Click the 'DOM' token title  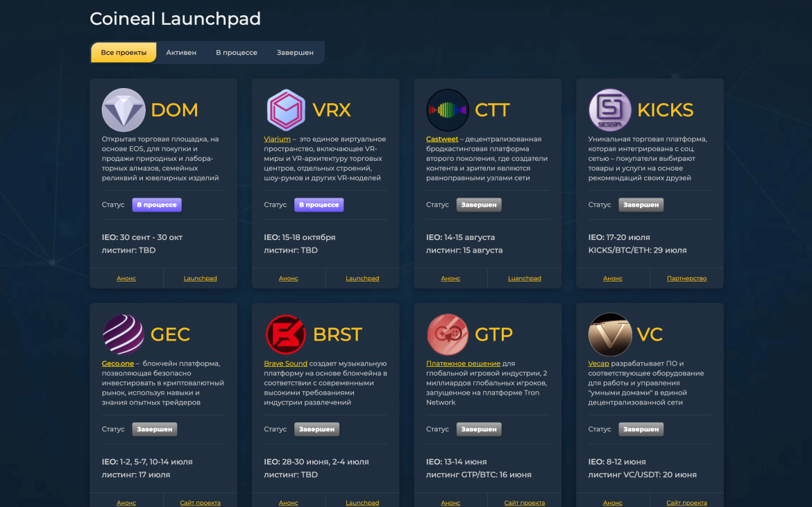(x=174, y=110)
